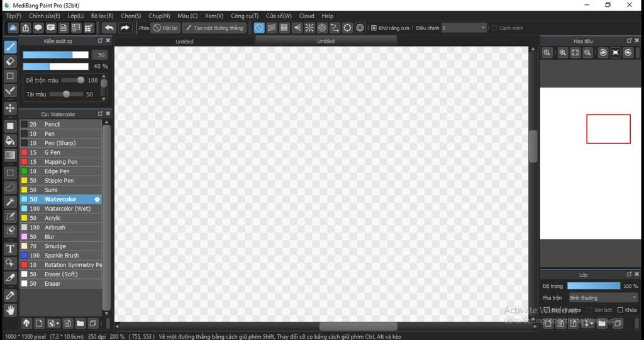This screenshot has height=340, width=644.
Task: Select the Move tool
Action: click(x=10, y=108)
